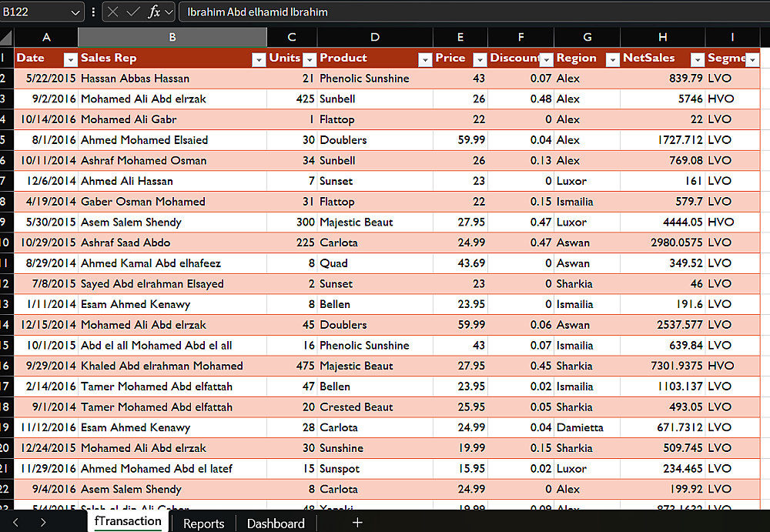Switch to the fTransaction sheet tab
The height and width of the screenshot is (532, 770).
[128, 522]
